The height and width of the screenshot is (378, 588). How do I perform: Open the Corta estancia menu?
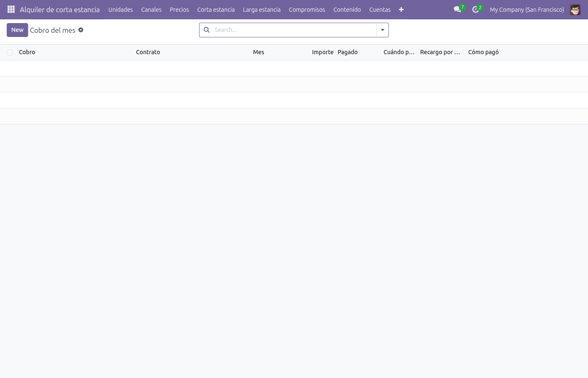click(x=216, y=9)
